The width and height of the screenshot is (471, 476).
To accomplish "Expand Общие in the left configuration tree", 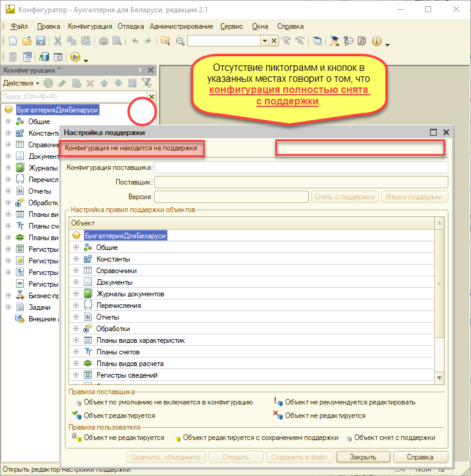I will click(8, 122).
